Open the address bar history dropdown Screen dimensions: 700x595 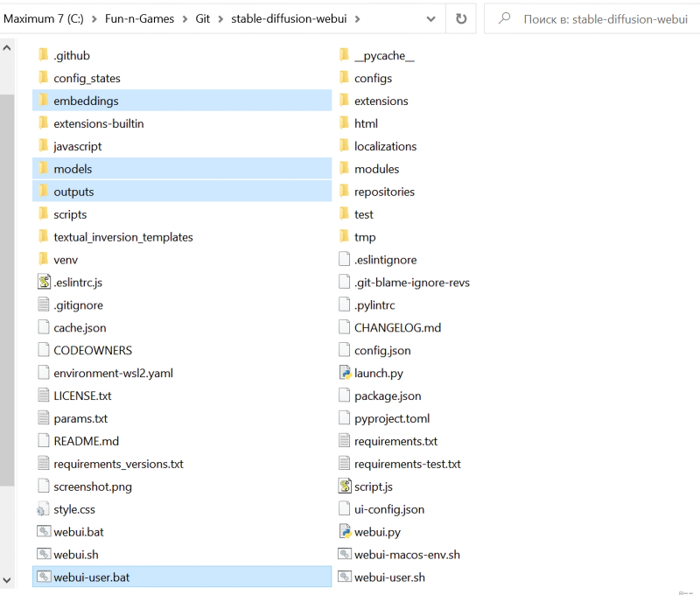click(431, 18)
